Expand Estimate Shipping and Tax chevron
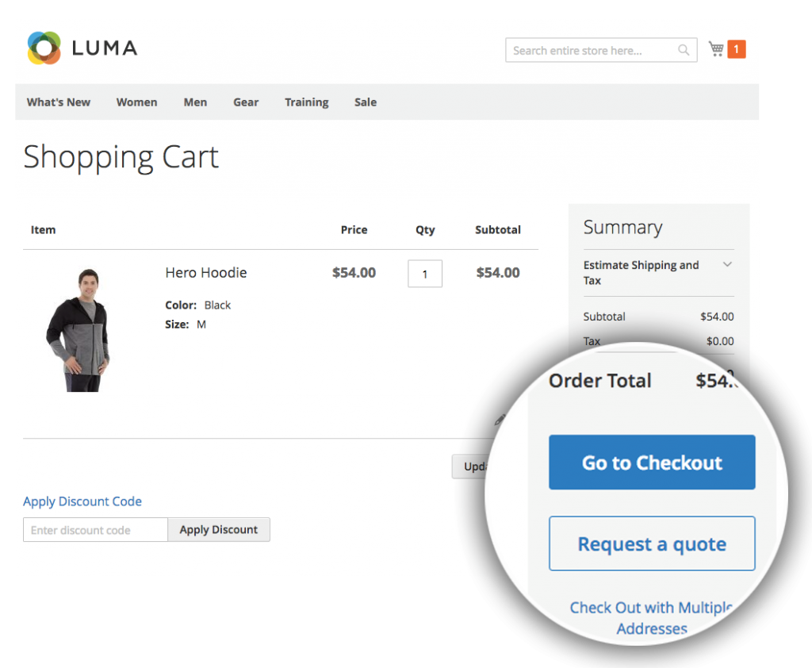 727,265
